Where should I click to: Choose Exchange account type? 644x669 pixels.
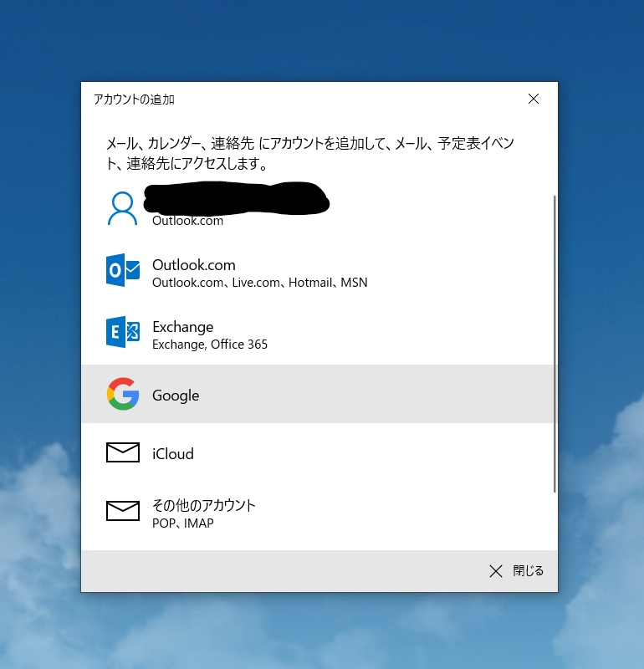(318, 333)
